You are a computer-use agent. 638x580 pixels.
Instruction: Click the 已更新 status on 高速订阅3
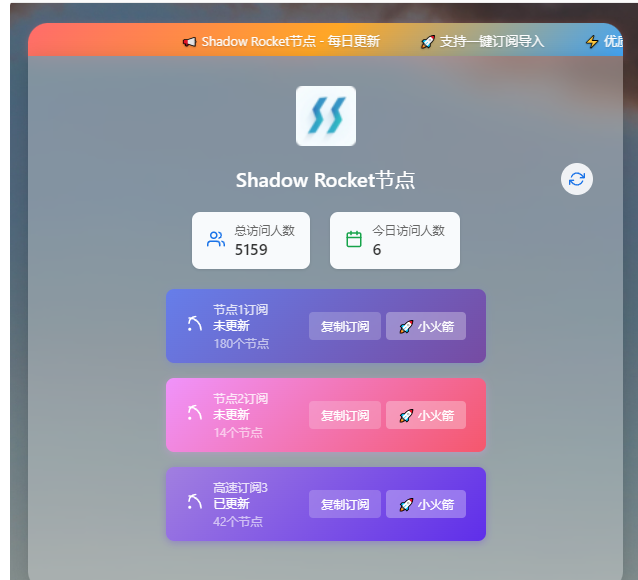click(x=231, y=504)
